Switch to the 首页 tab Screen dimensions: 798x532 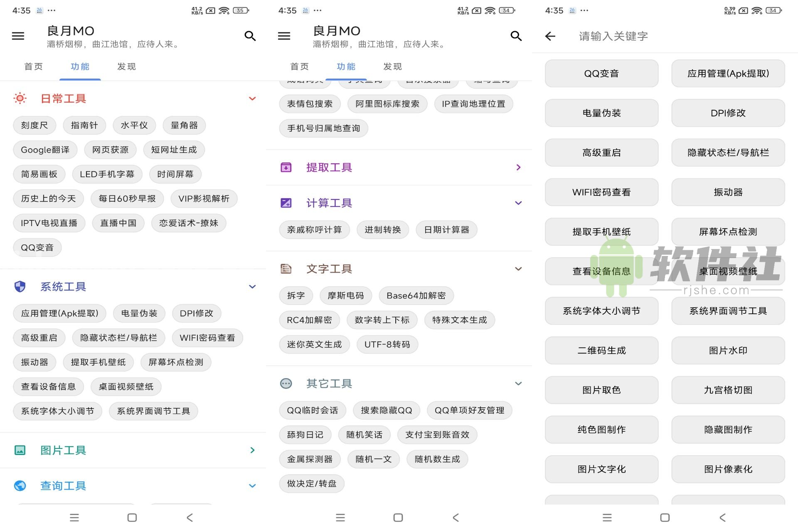pyautogui.click(x=34, y=66)
